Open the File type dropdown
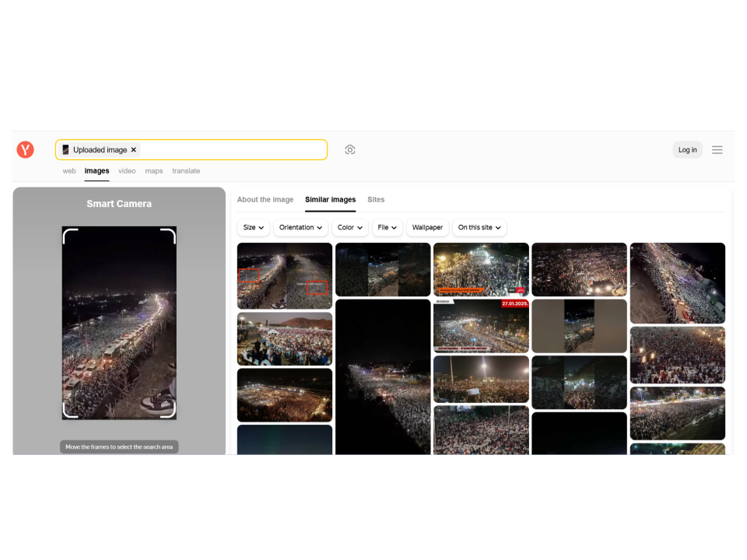The width and height of the screenshot is (747, 560). tap(388, 228)
